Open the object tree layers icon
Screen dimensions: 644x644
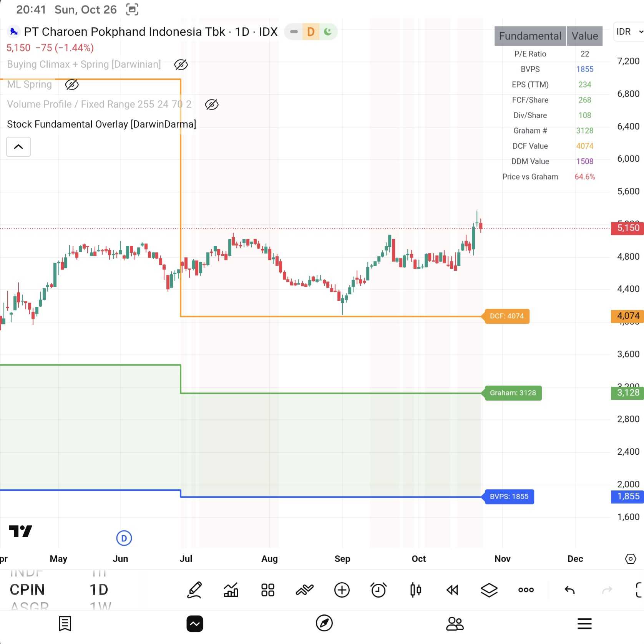[489, 590]
